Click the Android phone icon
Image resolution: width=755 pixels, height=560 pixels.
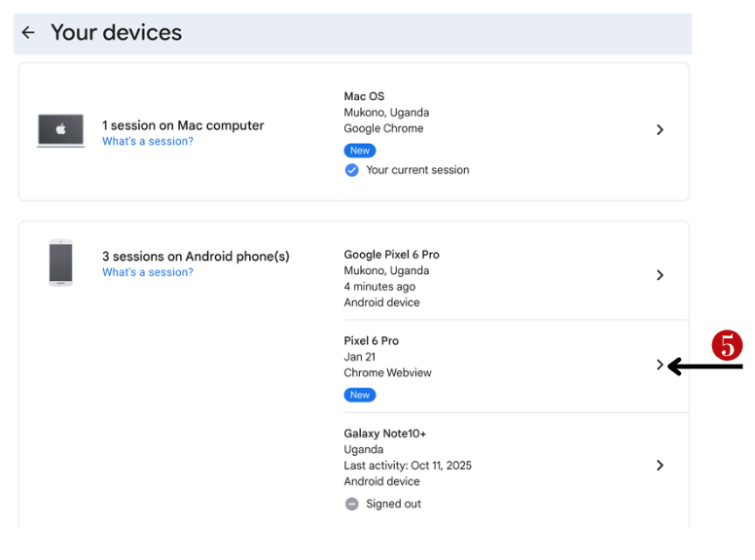coord(61,262)
